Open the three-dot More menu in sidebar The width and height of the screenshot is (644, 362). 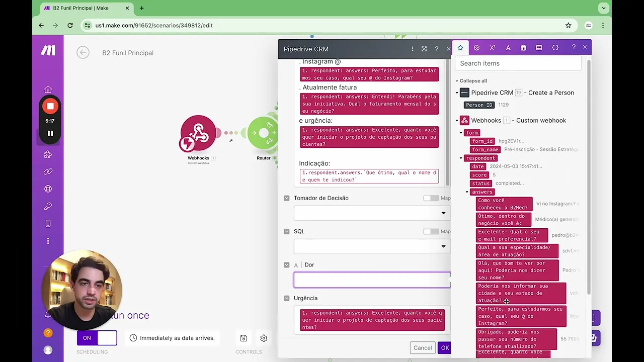coord(48,241)
